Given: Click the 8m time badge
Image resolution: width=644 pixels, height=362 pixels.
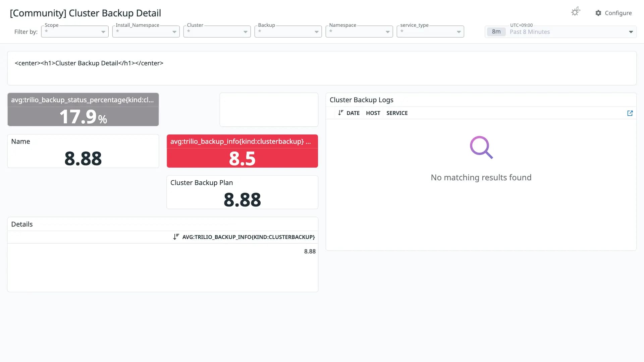Looking at the screenshot, I should [x=496, y=32].
